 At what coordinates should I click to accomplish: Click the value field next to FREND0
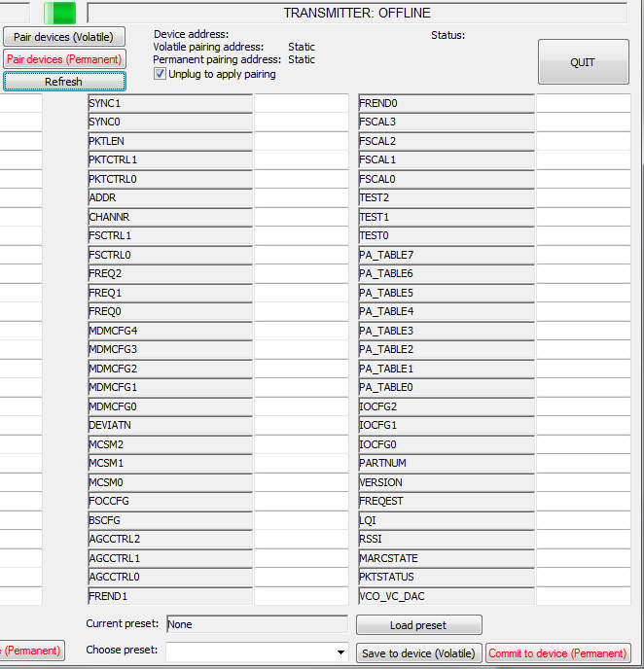[584, 103]
